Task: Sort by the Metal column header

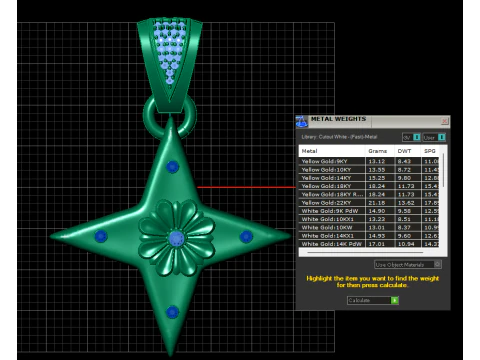Action: click(x=332, y=151)
